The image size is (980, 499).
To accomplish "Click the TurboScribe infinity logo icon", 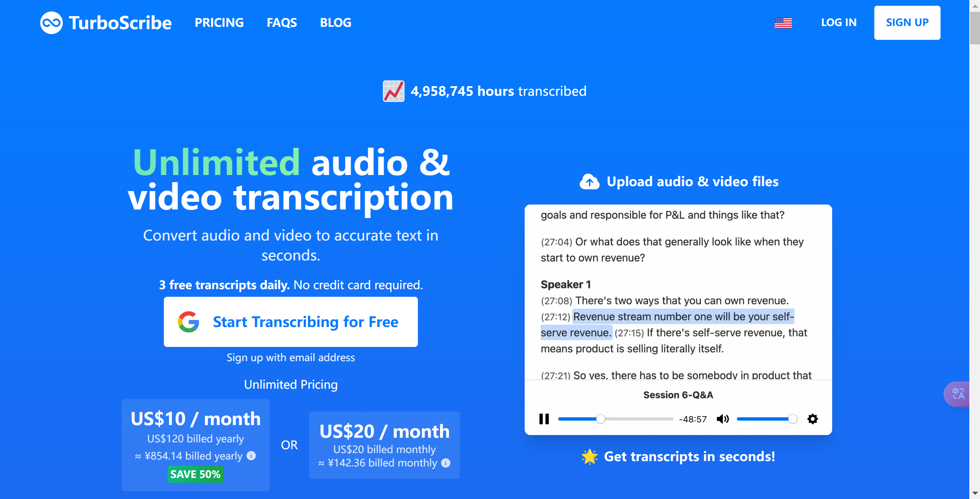I will point(51,23).
